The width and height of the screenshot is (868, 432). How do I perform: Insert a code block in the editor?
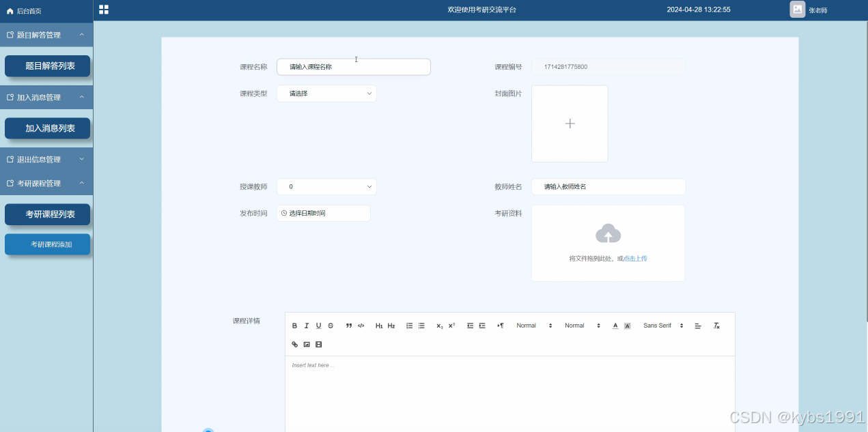click(361, 326)
